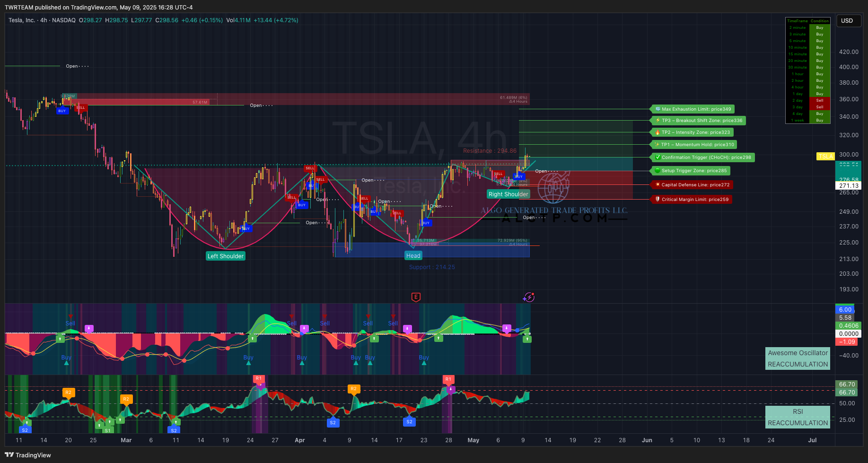Click the TradingView logo at bottom left
Image resolution: width=868 pixels, height=463 pixels.
[28, 455]
